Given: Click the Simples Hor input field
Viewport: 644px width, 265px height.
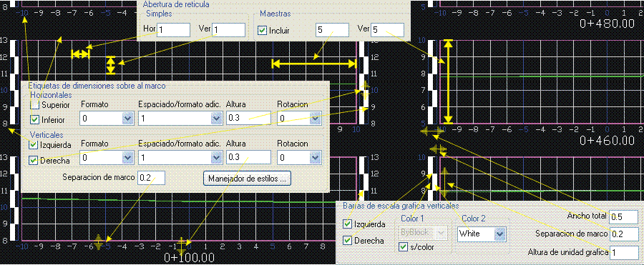Looking at the screenshot, I should (x=173, y=29).
